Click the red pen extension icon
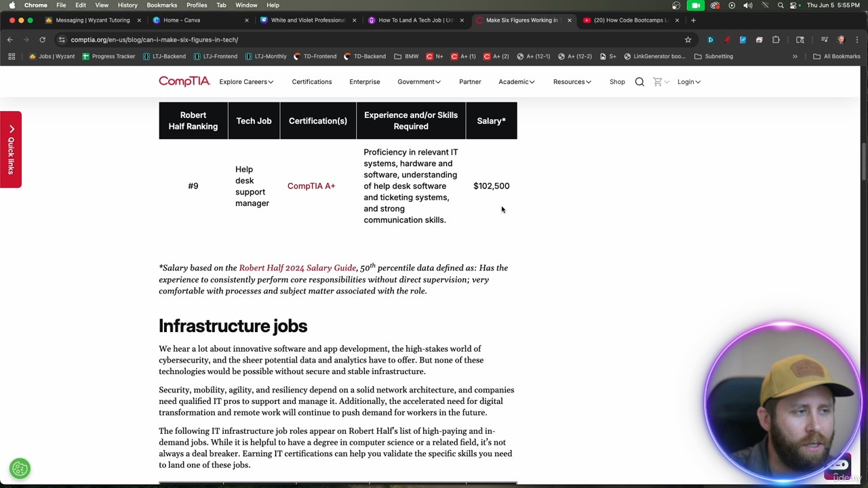 point(727,40)
